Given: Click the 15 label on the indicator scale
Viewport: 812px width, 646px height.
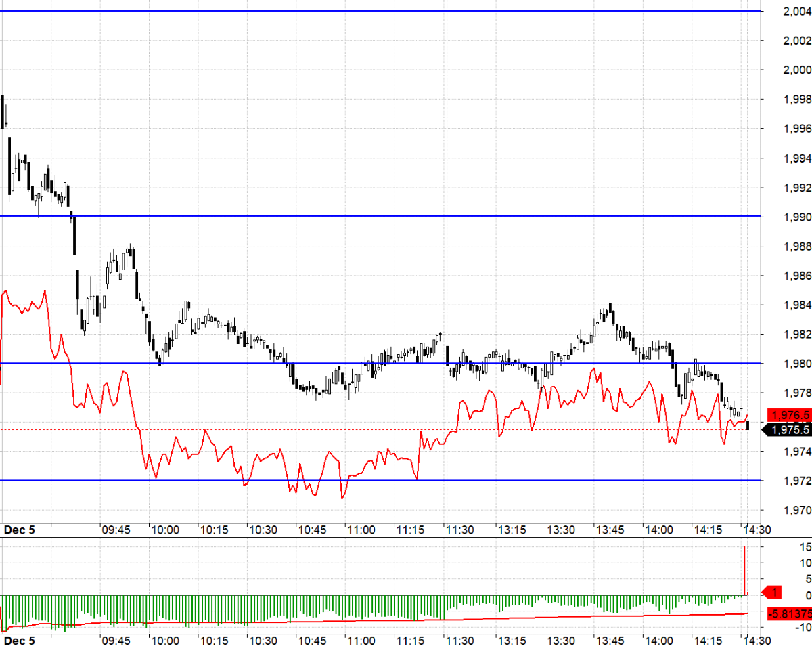Looking at the screenshot, I should click(805, 546).
